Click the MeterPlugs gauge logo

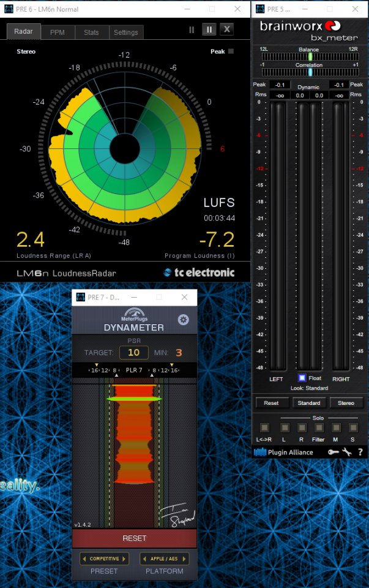pos(134,315)
